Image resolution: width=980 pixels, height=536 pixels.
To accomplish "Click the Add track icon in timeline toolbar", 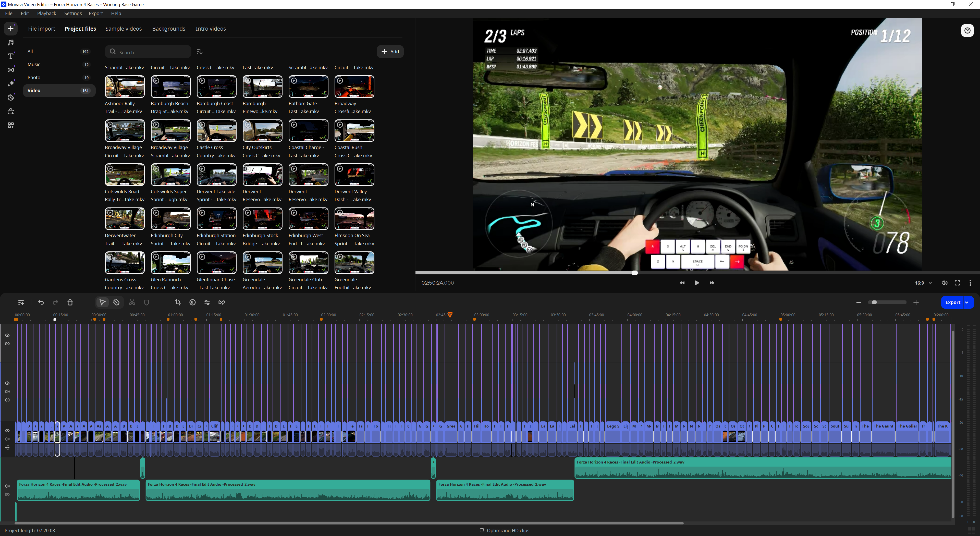I will point(21,302).
